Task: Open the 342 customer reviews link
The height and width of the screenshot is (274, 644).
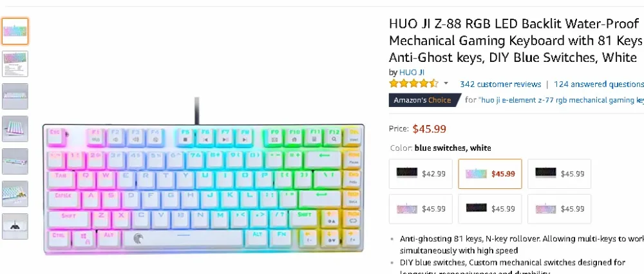Action: tap(500, 84)
